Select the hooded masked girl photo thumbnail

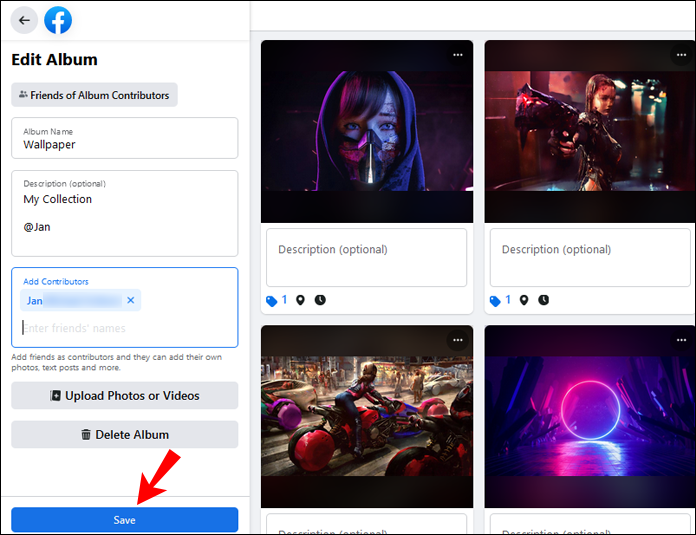coord(367,131)
